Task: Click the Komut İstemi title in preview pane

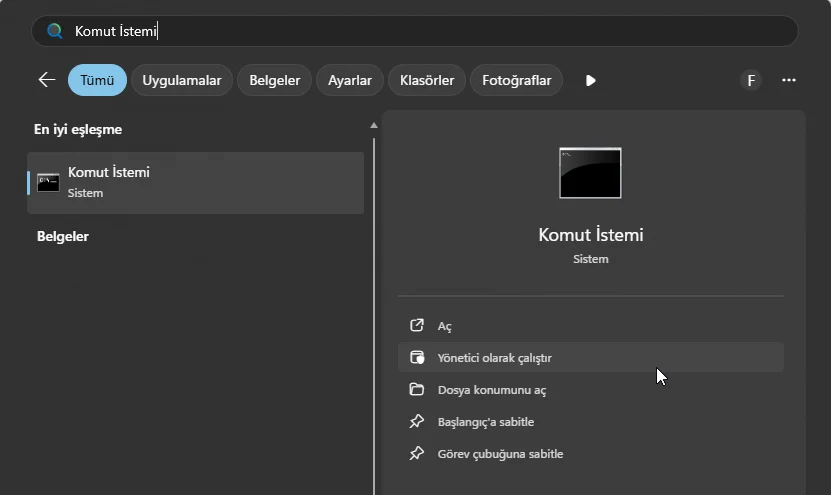Action: click(591, 235)
